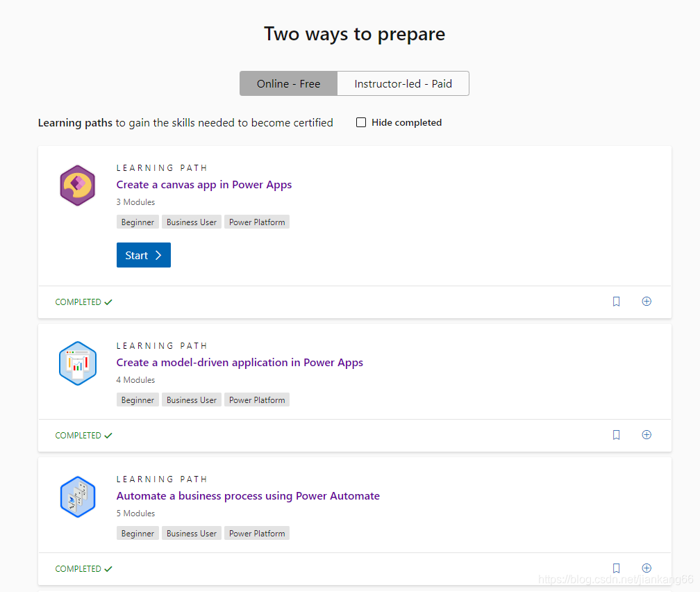Click the canvas app hexagon badge icon
The height and width of the screenshot is (592, 700).
tap(78, 186)
